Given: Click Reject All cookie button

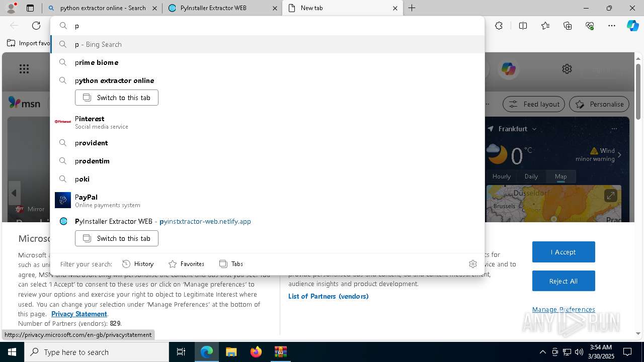Looking at the screenshot, I should tap(563, 281).
